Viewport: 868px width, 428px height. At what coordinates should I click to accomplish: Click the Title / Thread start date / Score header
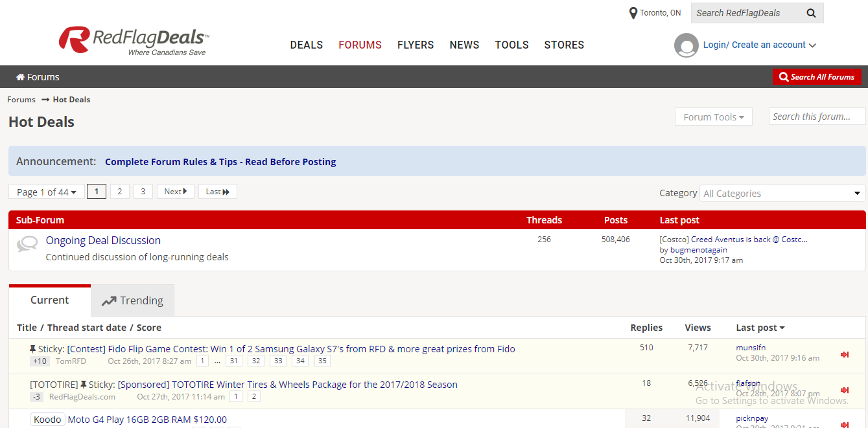tap(89, 328)
